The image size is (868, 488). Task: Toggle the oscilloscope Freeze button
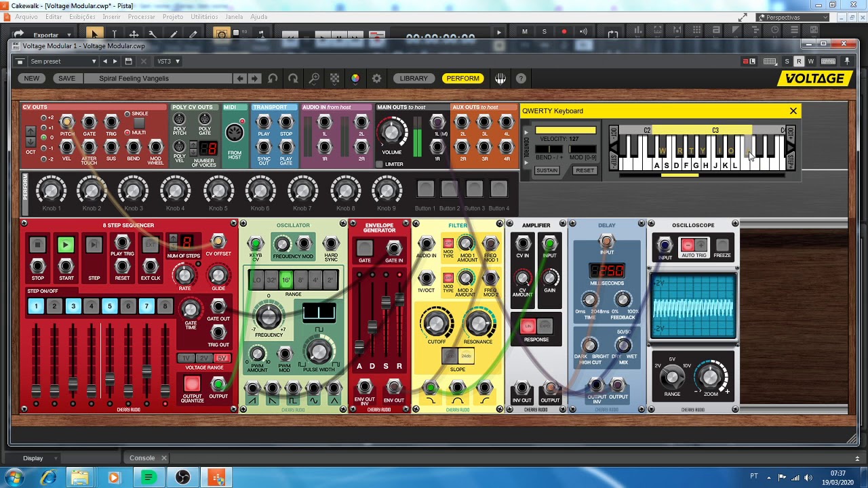722,245
